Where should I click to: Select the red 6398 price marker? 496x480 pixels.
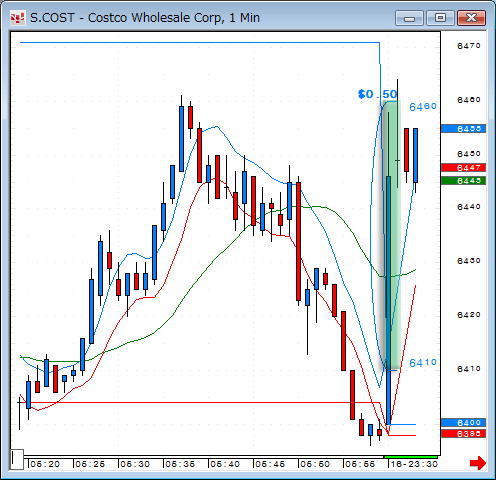(463, 434)
